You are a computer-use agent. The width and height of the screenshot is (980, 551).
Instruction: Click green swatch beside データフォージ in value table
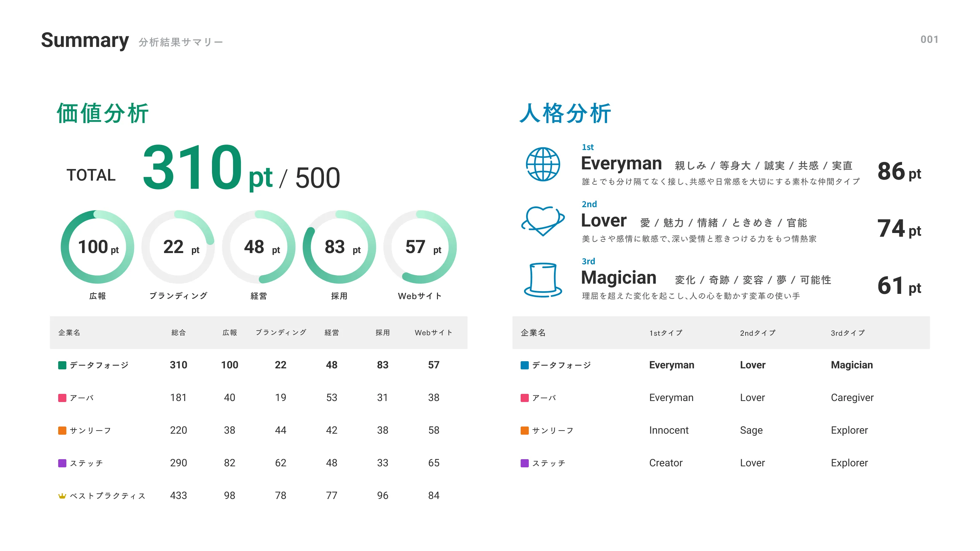point(62,365)
